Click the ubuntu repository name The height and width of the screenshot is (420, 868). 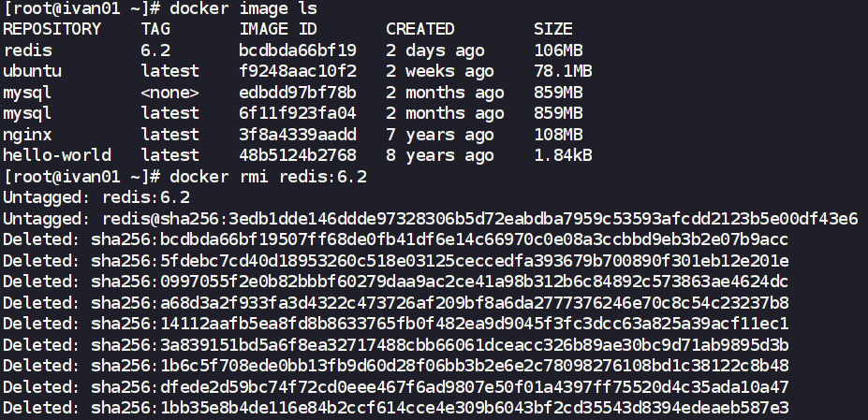tap(33, 71)
